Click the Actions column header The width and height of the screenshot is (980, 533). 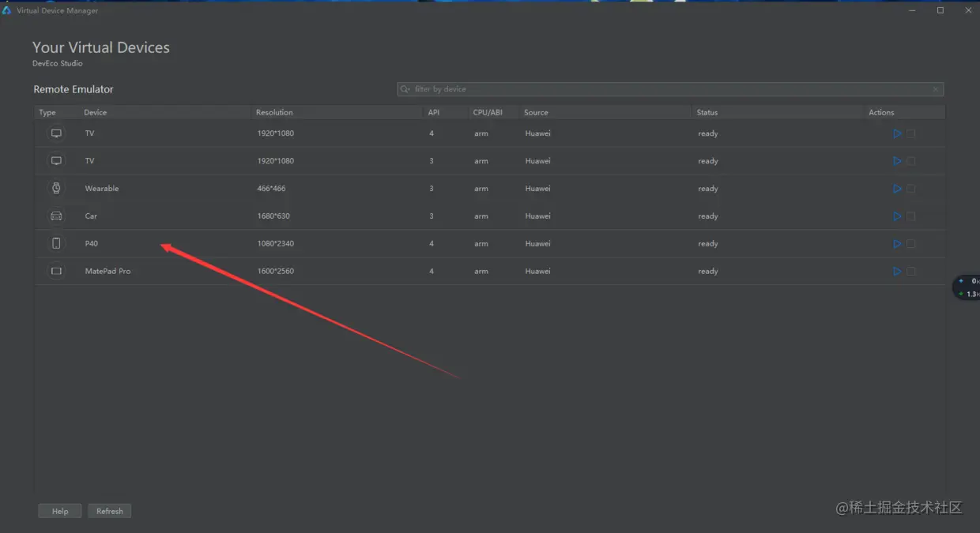(881, 113)
